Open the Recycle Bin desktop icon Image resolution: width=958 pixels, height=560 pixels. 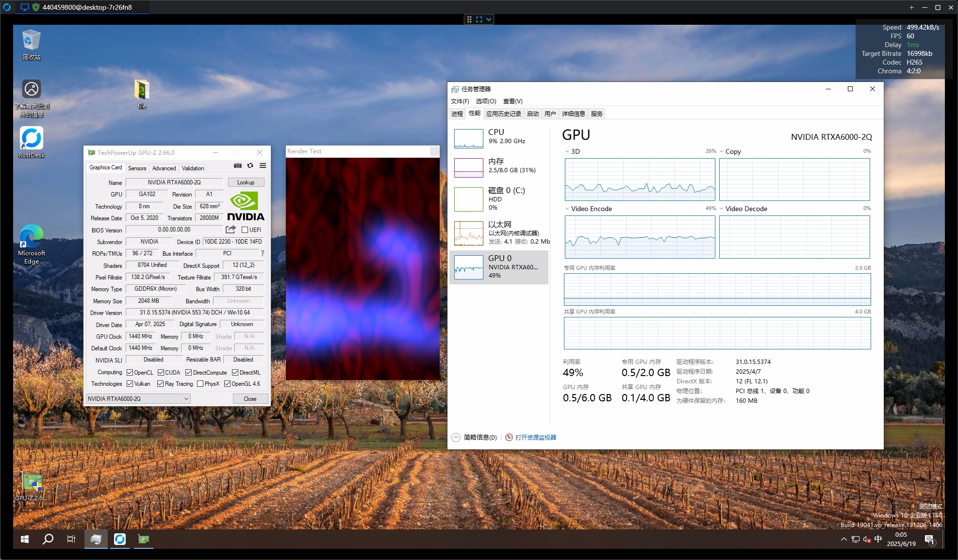(32, 45)
